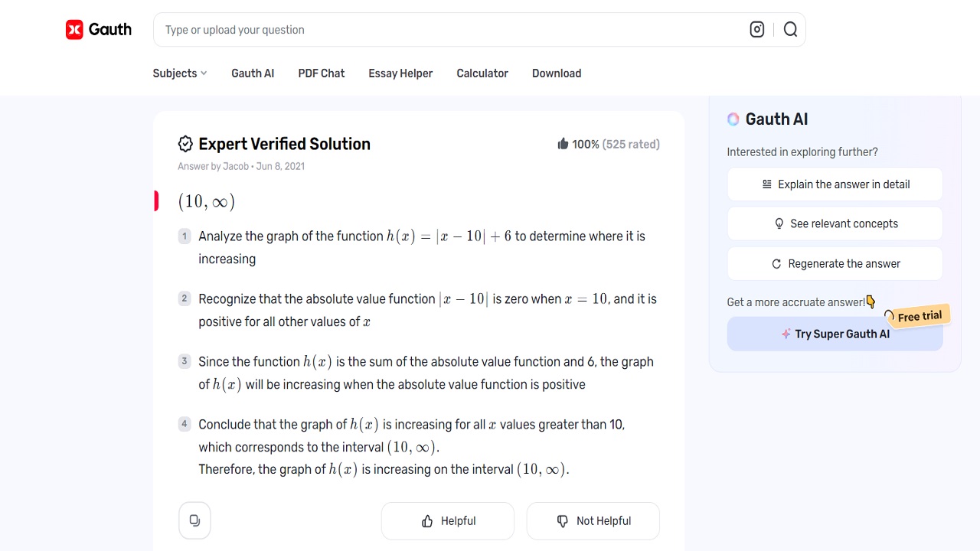Mark the answer as Not Helpful

[x=593, y=521]
